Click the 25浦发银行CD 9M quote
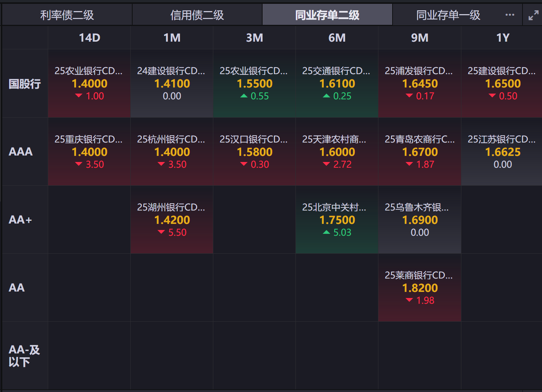 pyautogui.click(x=420, y=83)
